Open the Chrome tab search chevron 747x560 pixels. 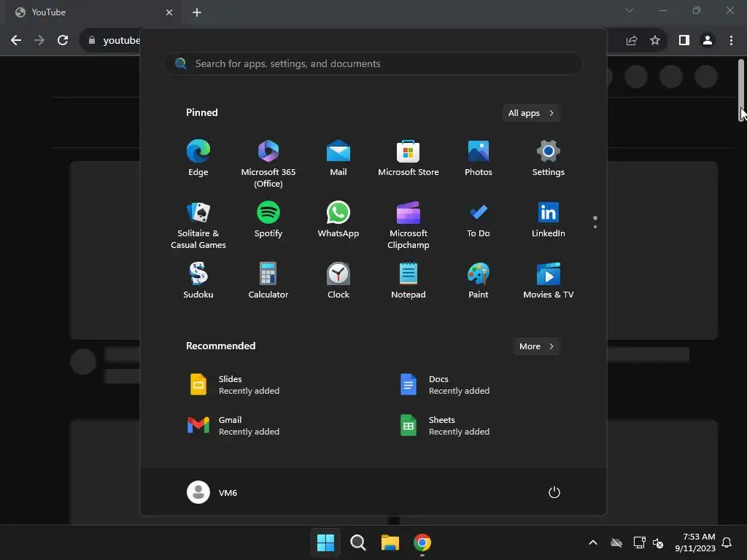(630, 10)
